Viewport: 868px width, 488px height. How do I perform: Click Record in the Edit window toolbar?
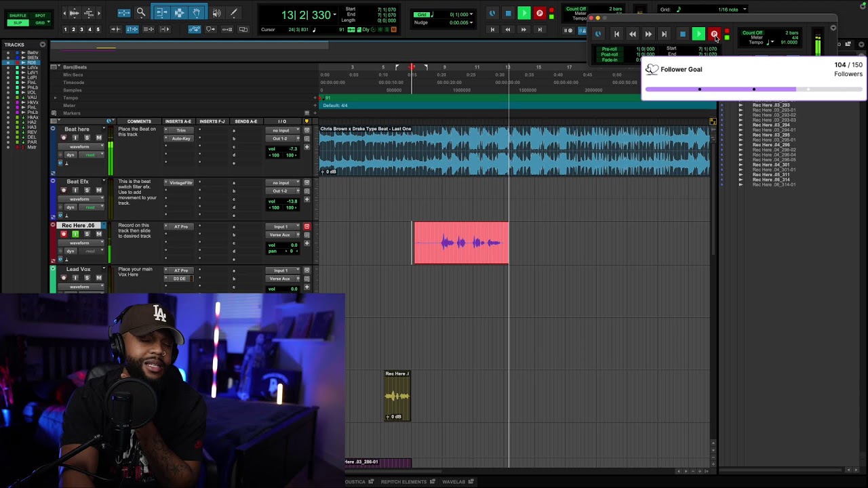540,13
